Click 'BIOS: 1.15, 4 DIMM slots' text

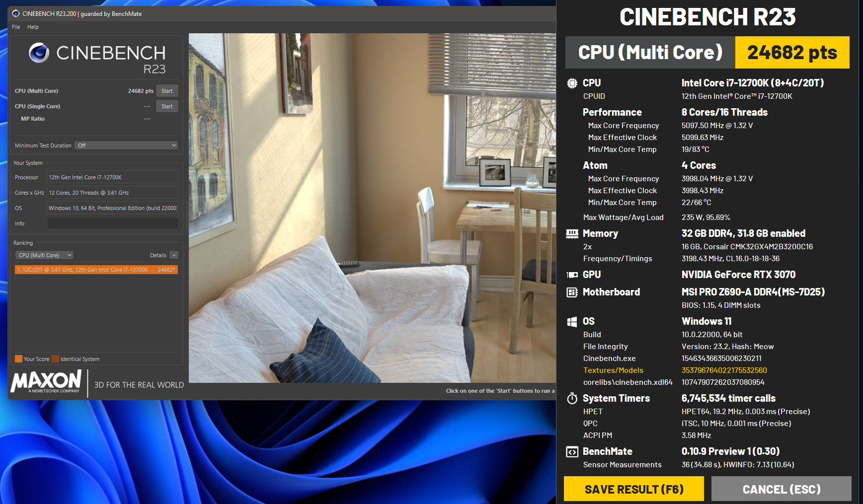tap(721, 305)
